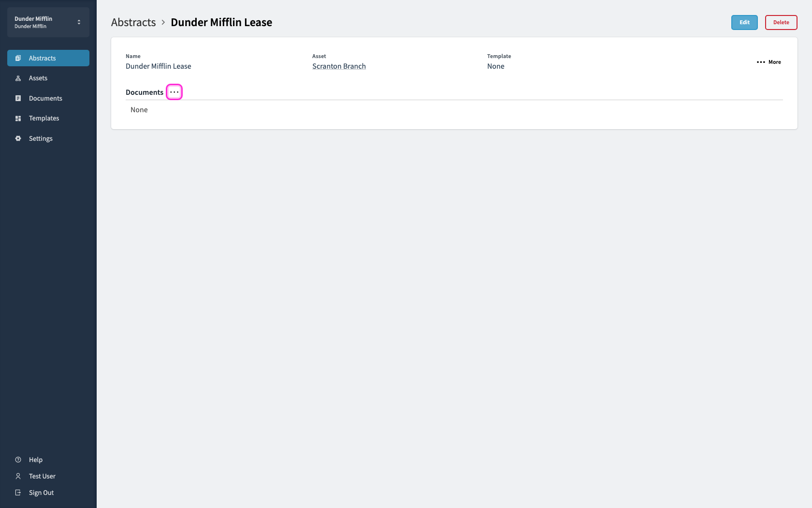Click the Template value None
The height and width of the screenshot is (508, 812).
pyautogui.click(x=496, y=66)
